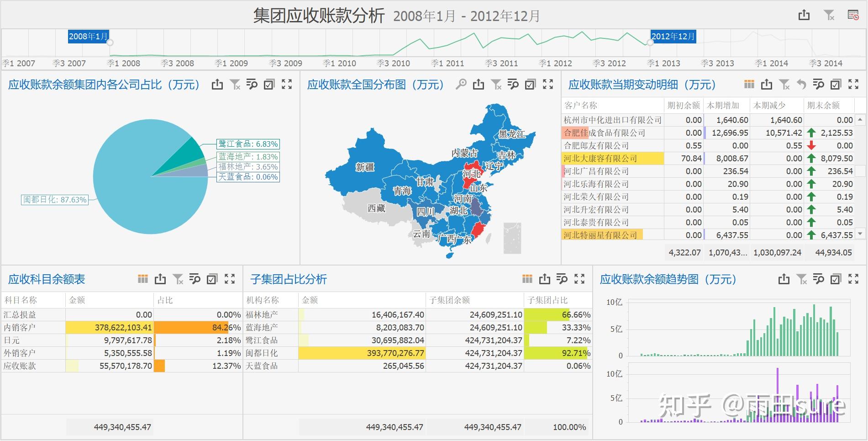Maximize the 应收账款当期变动明细 panel
This screenshot has height=441, width=868.
[x=853, y=84]
